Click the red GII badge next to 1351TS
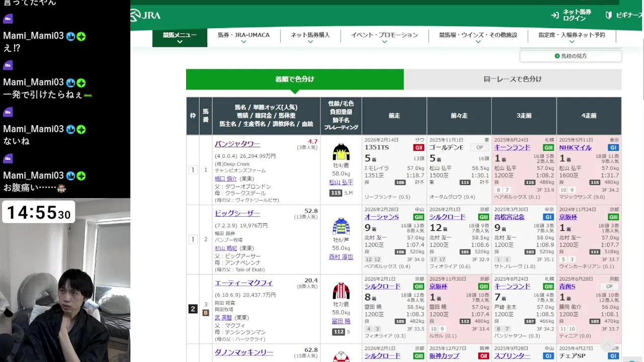 [x=418, y=147]
